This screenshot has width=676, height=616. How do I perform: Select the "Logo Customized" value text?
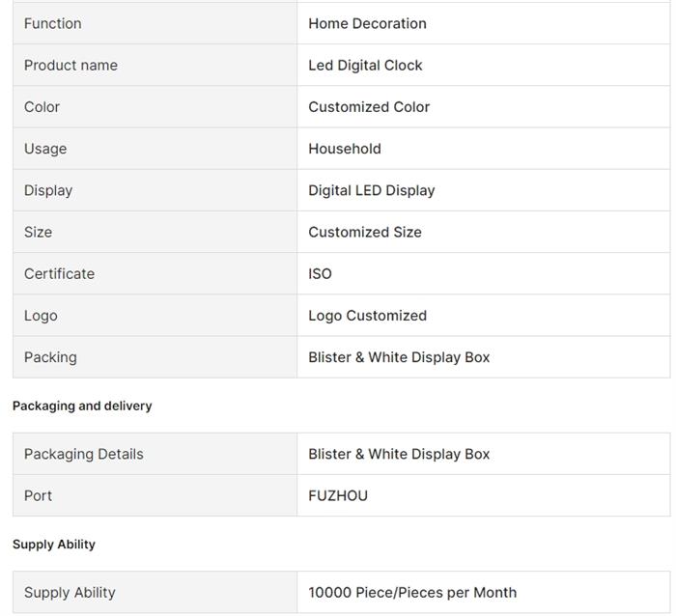[367, 316]
